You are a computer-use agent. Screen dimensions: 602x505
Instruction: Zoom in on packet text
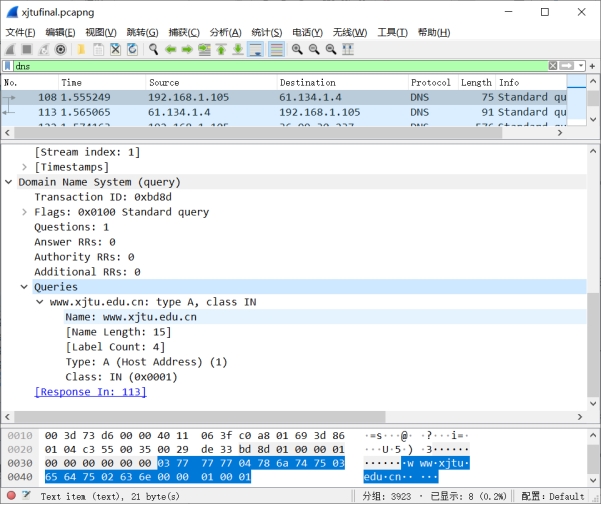click(x=296, y=49)
